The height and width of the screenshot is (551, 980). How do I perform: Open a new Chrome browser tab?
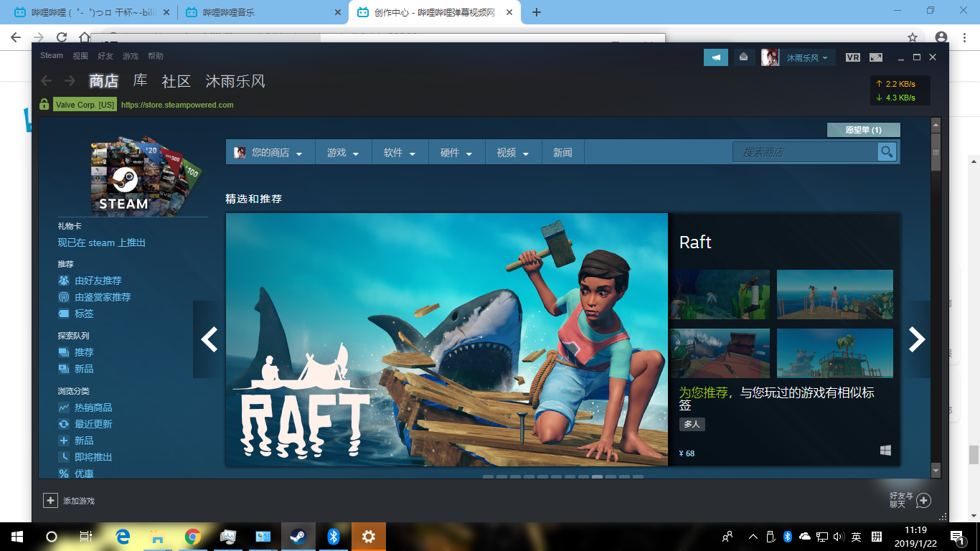(x=537, y=12)
